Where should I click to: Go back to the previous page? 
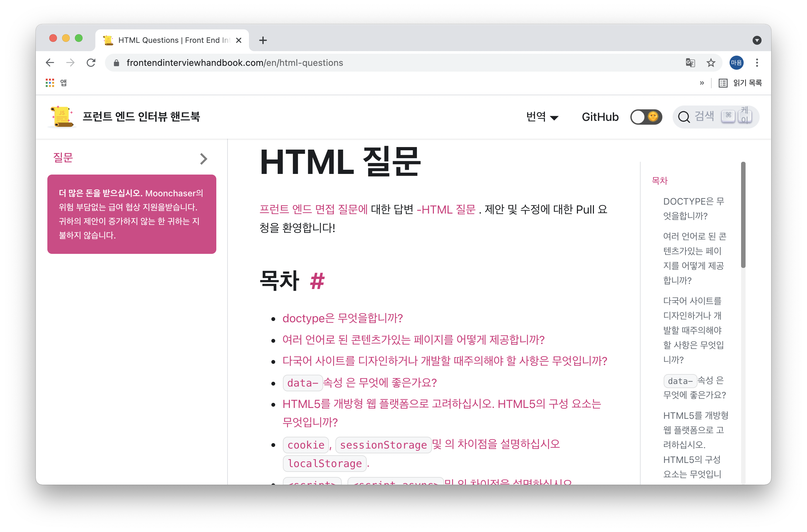pyautogui.click(x=50, y=63)
